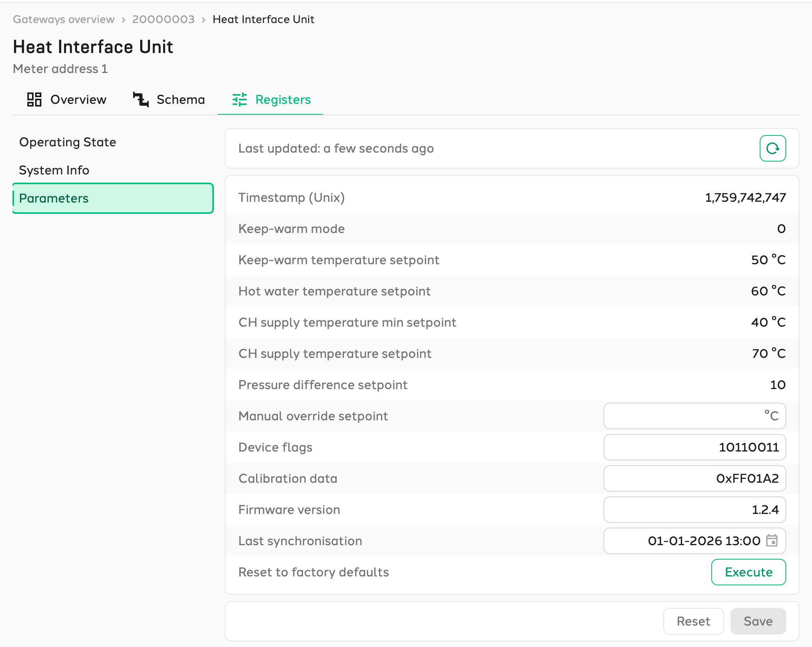Open gateway 20000003 breadcrumb
Screen dimensions: 812x647
tap(163, 19)
